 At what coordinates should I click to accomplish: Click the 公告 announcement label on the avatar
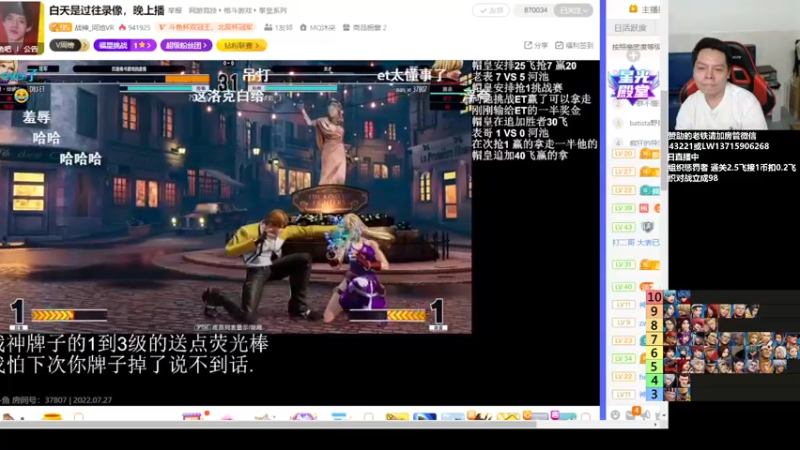(31, 49)
